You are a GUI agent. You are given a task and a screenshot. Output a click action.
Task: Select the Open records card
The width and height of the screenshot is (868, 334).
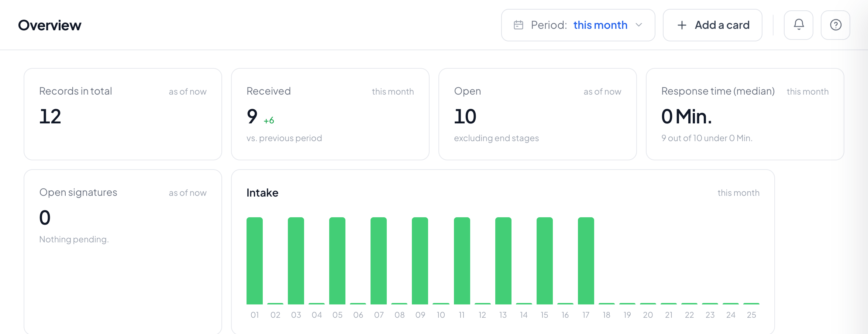tap(538, 114)
